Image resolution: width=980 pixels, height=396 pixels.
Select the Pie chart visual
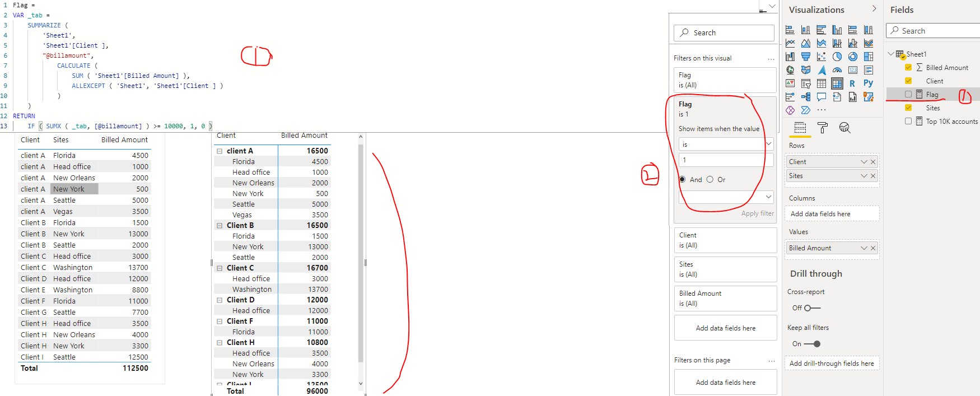[837, 57]
